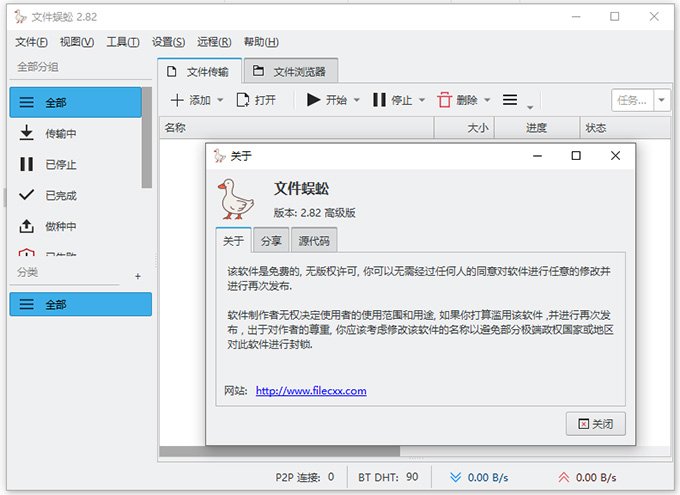Click the 状态 column header

(625, 128)
